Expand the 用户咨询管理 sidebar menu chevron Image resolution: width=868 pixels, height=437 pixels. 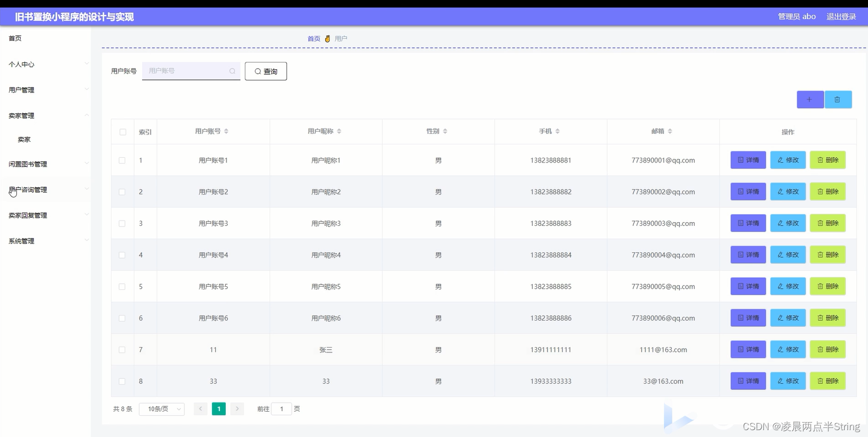87,189
